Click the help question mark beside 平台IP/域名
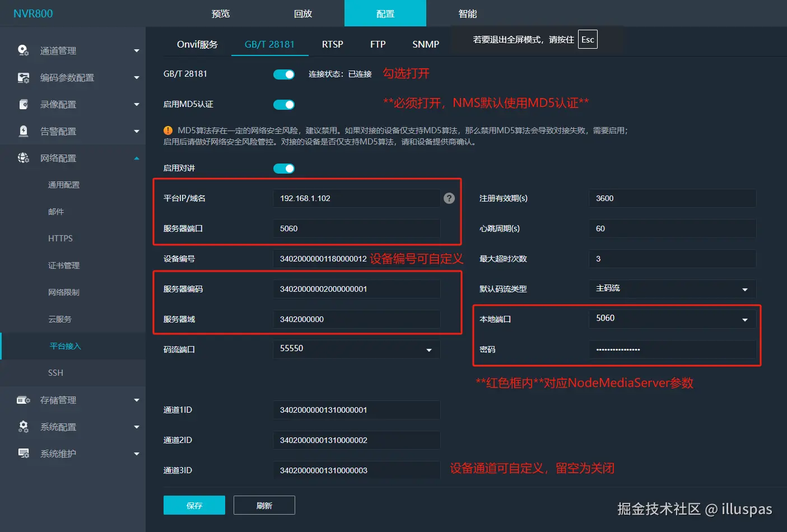Screen dimensions: 787x532 tap(449, 198)
